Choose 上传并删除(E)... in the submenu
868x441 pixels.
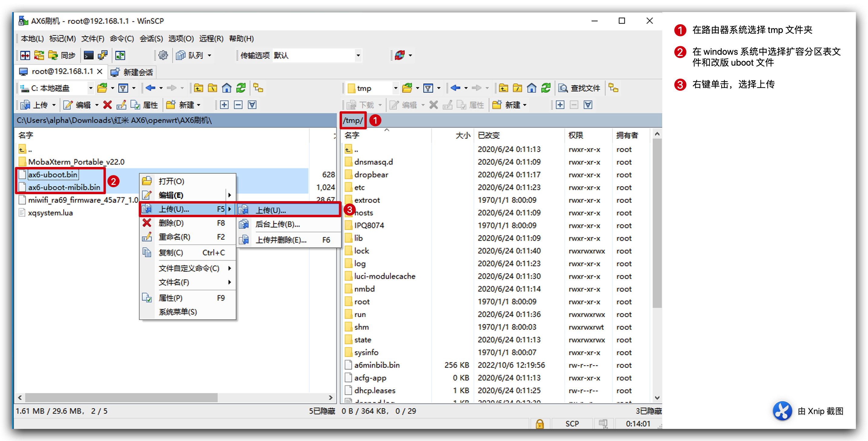click(288, 240)
